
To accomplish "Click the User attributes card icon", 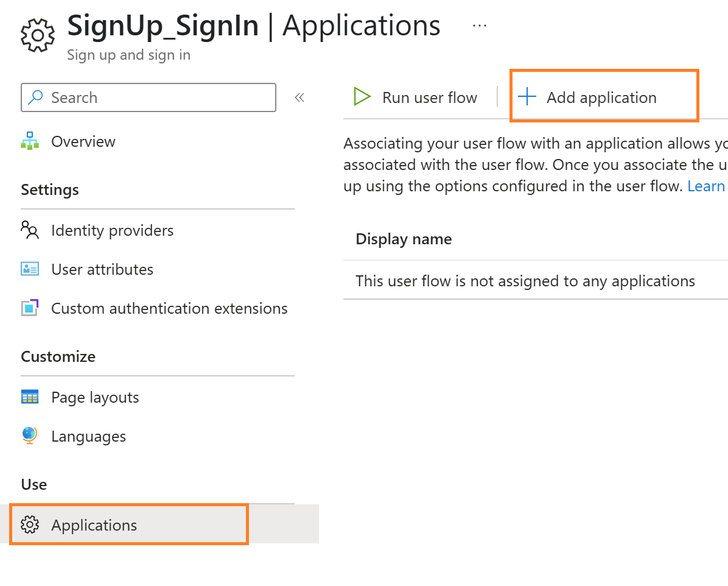I will click(30, 269).
